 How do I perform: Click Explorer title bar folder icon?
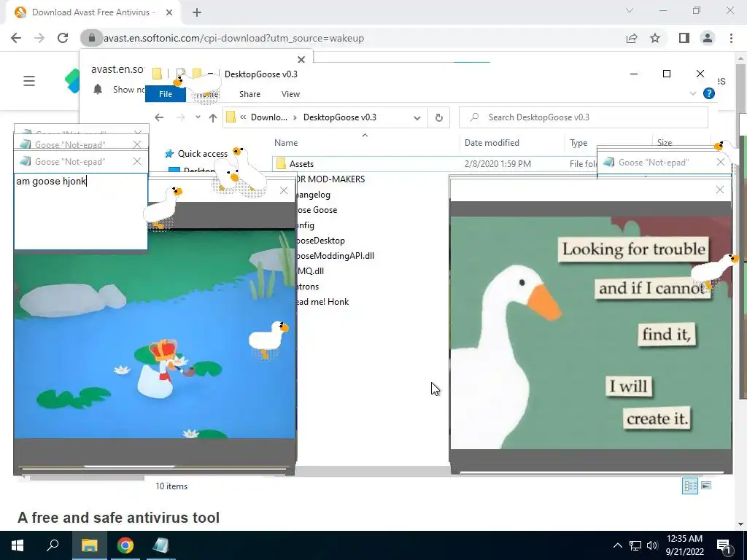click(157, 74)
